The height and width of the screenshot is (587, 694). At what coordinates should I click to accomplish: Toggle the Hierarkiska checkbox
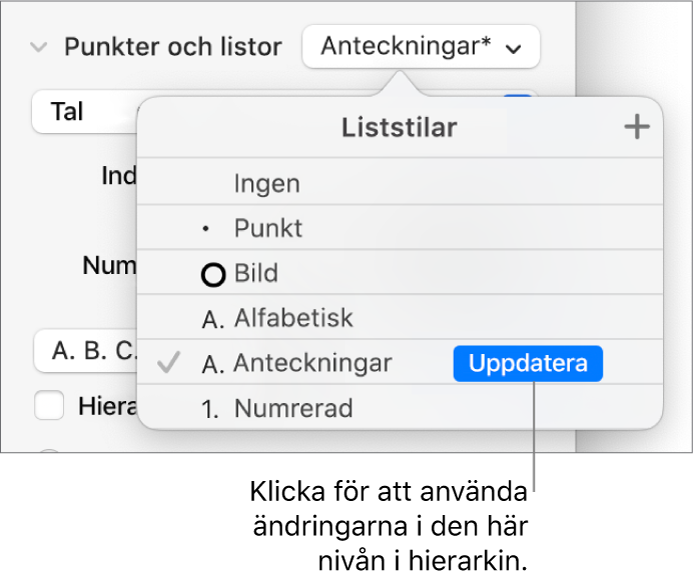49,405
